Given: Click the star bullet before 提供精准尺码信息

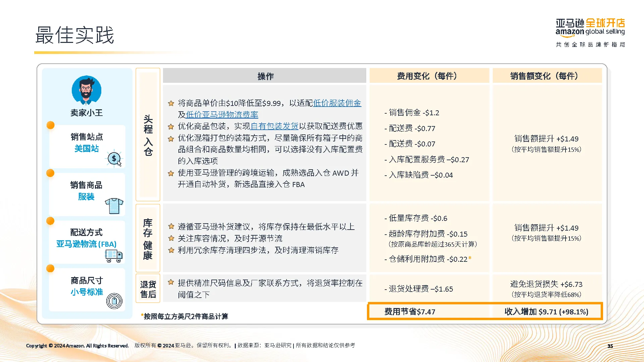Looking at the screenshot, I should (x=171, y=283).
